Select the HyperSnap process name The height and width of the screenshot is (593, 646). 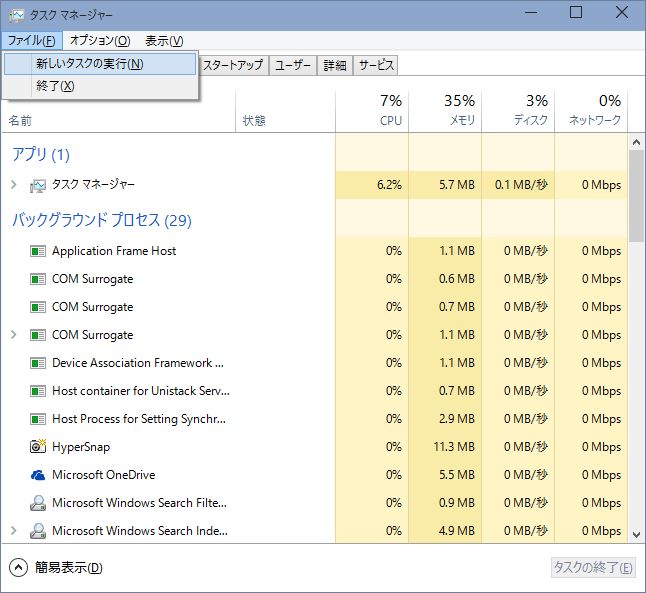pos(81,447)
